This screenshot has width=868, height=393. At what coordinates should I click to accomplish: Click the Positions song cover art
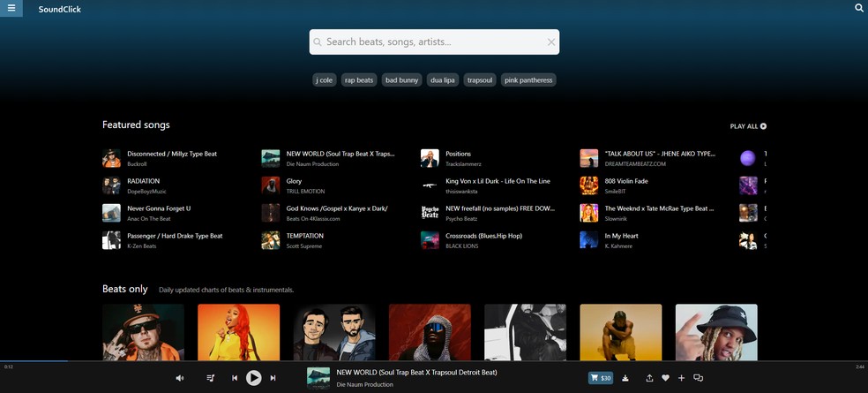coord(430,158)
